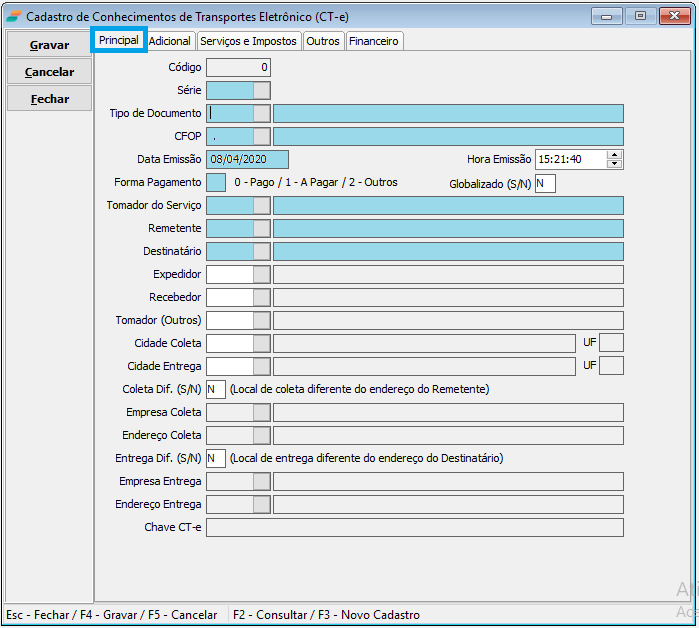Open the Serviços e Impostos tab
This screenshot has width=699, height=628.
[x=248, y=41]
